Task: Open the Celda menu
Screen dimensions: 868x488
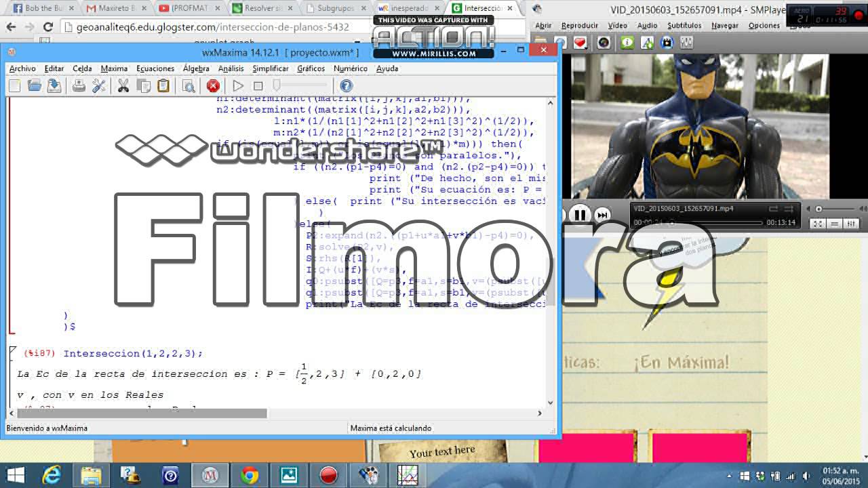Action: tap(82, 68)
